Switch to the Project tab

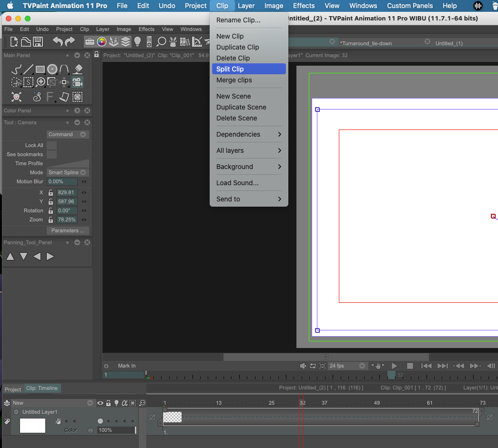(13, 389)
